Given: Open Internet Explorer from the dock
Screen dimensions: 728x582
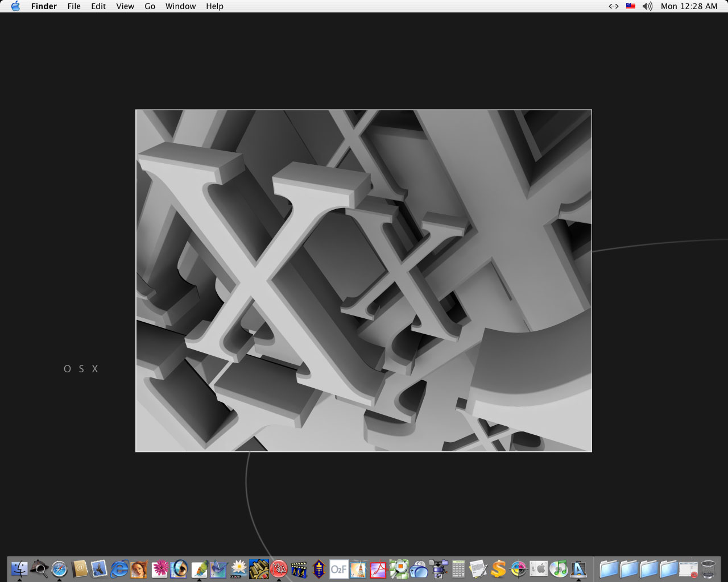Looking at the screenshot, I should point(119,568).
